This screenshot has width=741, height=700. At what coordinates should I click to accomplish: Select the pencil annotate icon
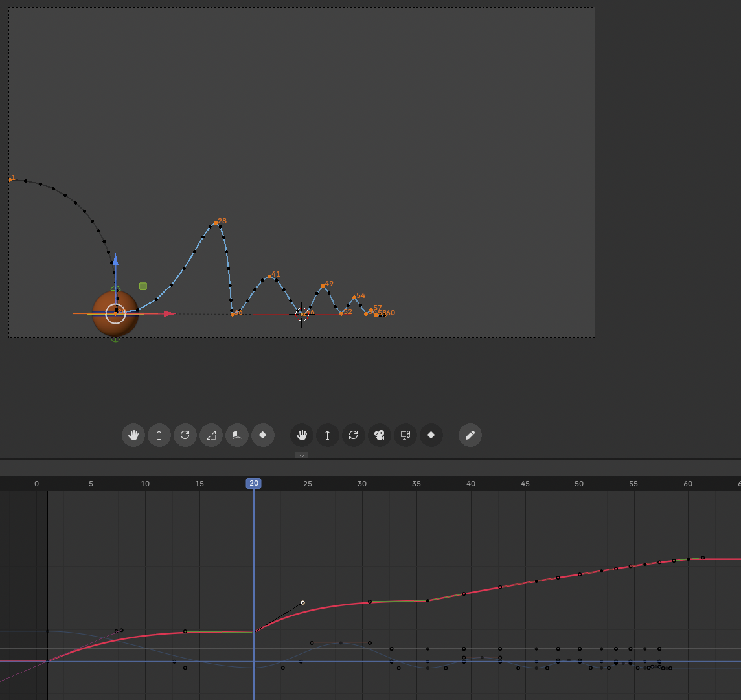tap(470, 435)
